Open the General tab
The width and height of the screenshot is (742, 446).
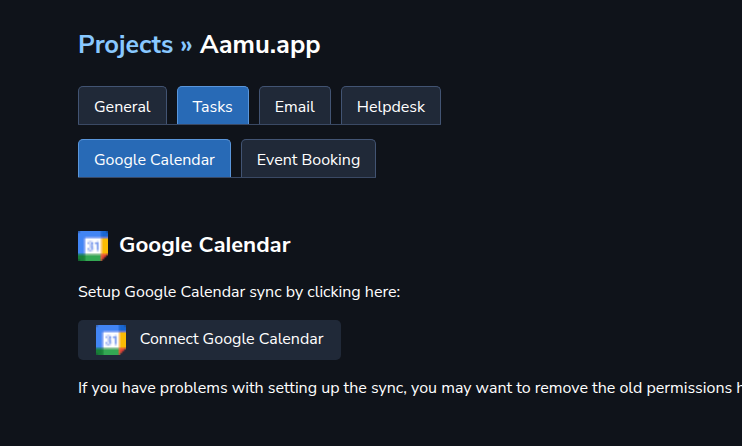(122, 106)
